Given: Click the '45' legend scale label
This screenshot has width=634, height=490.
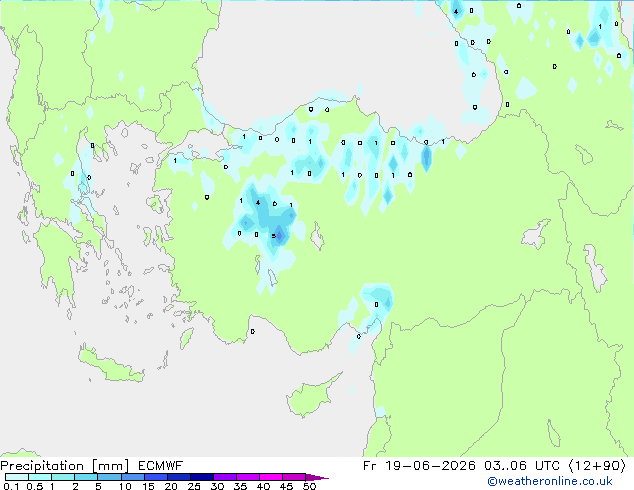Looking at the screenshot, I should point(286,486).
